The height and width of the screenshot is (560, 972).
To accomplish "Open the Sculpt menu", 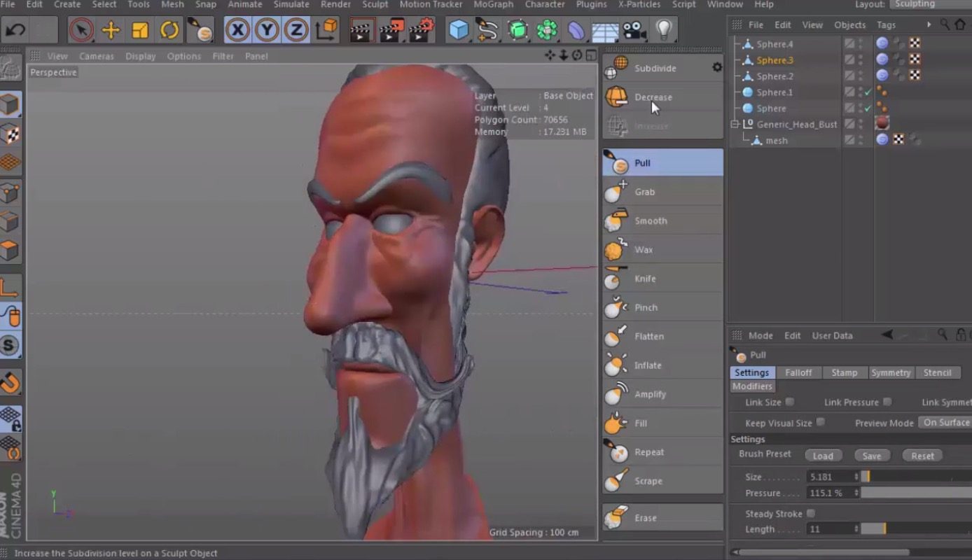I will pos(375,4).
